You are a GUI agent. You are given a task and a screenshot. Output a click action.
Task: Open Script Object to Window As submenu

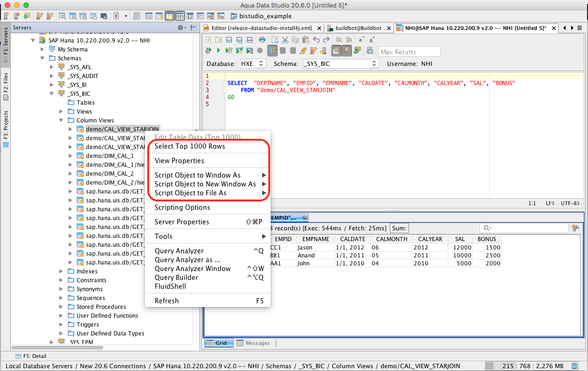coord(208,175)
